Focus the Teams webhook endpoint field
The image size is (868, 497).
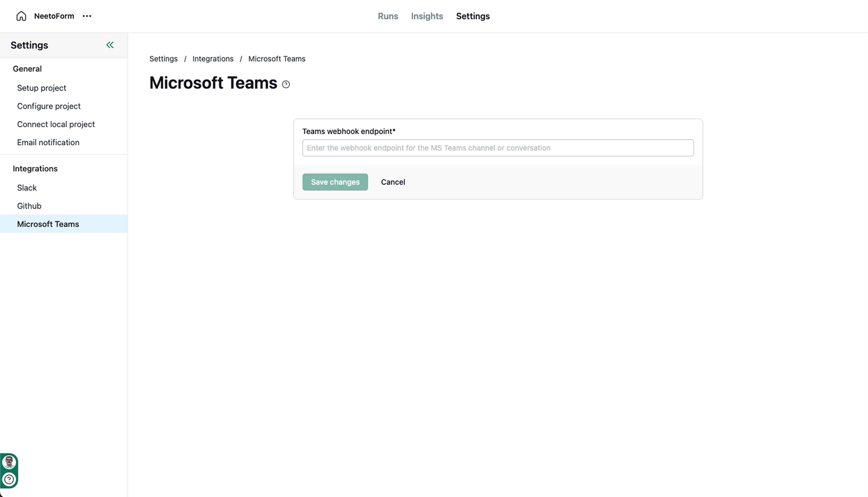click(498, 148)
